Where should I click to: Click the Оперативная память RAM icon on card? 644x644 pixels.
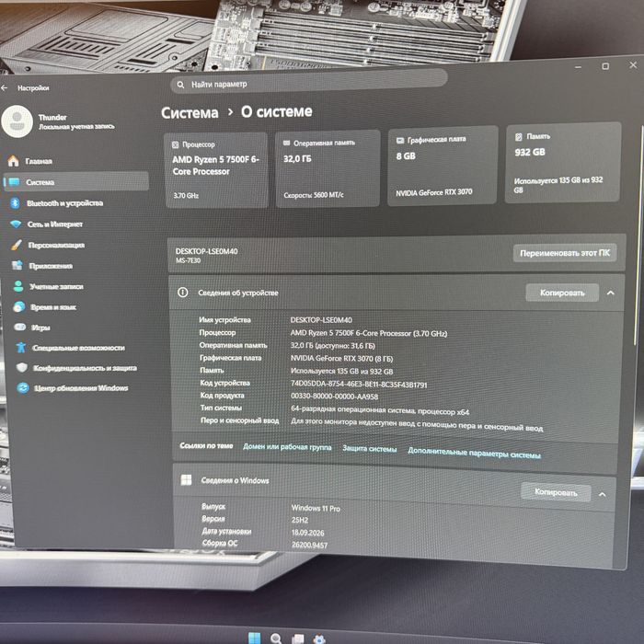click(287, 143)
